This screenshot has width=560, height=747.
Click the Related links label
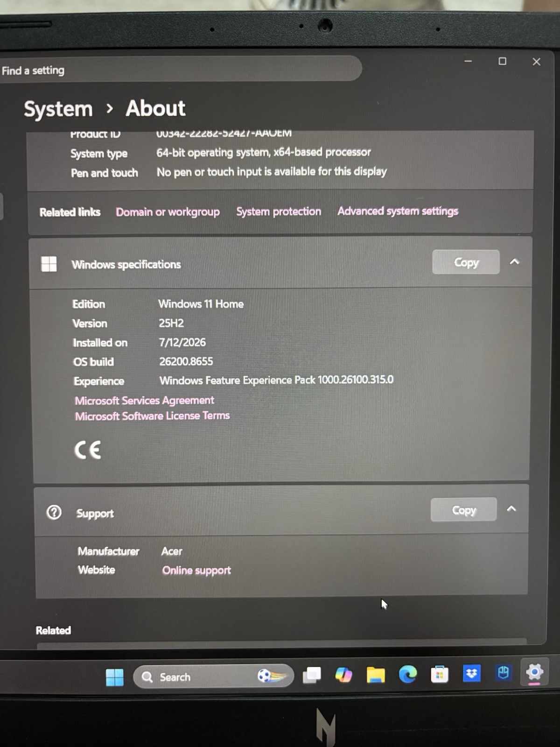[70, 212]
